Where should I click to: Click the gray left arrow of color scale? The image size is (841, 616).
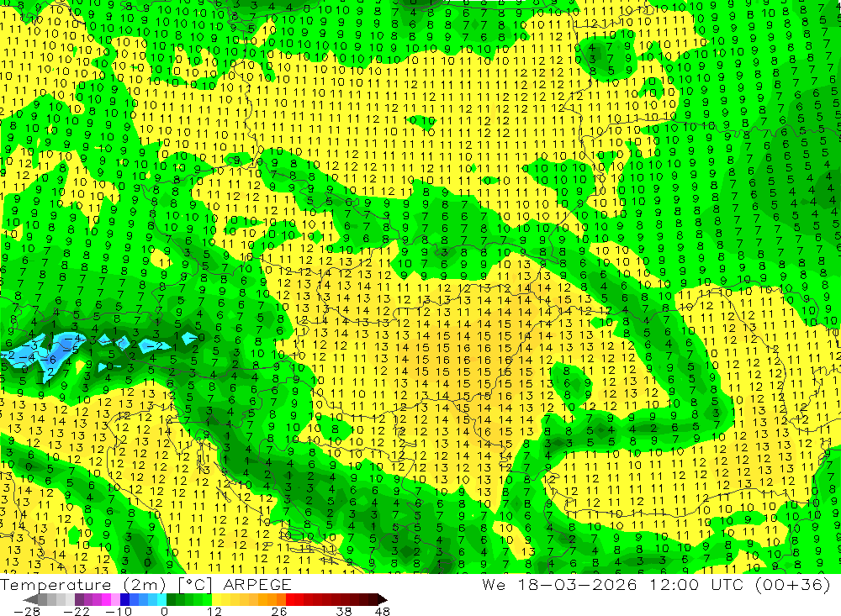click(31, 599)
